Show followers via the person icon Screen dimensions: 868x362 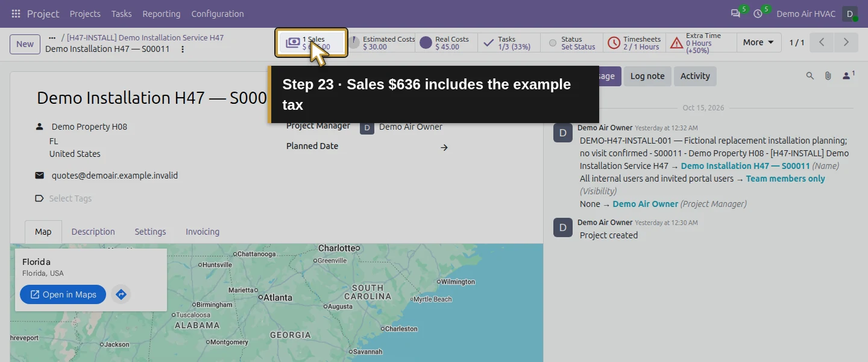pos(848,75)
